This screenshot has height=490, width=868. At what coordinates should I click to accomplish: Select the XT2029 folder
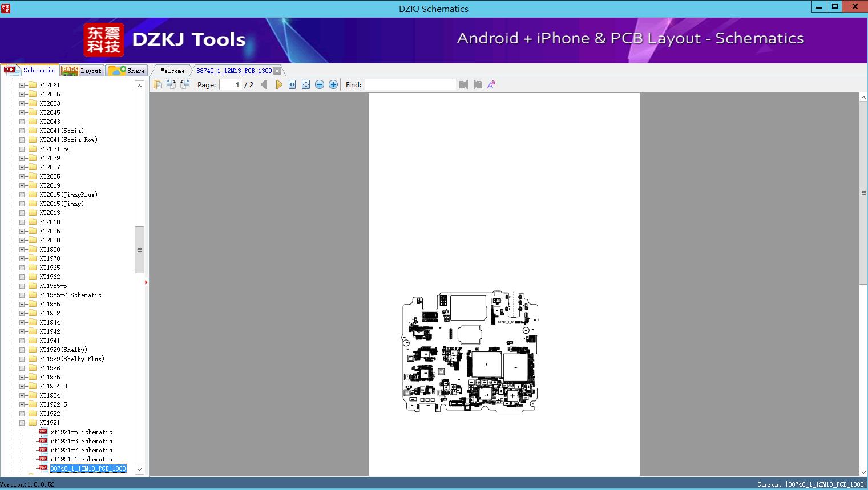click(x=50, y=158)
